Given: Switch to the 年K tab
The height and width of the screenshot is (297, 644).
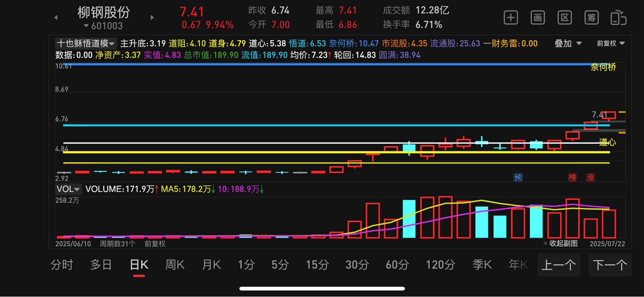Looking at the screenshot, I should 518,265.
